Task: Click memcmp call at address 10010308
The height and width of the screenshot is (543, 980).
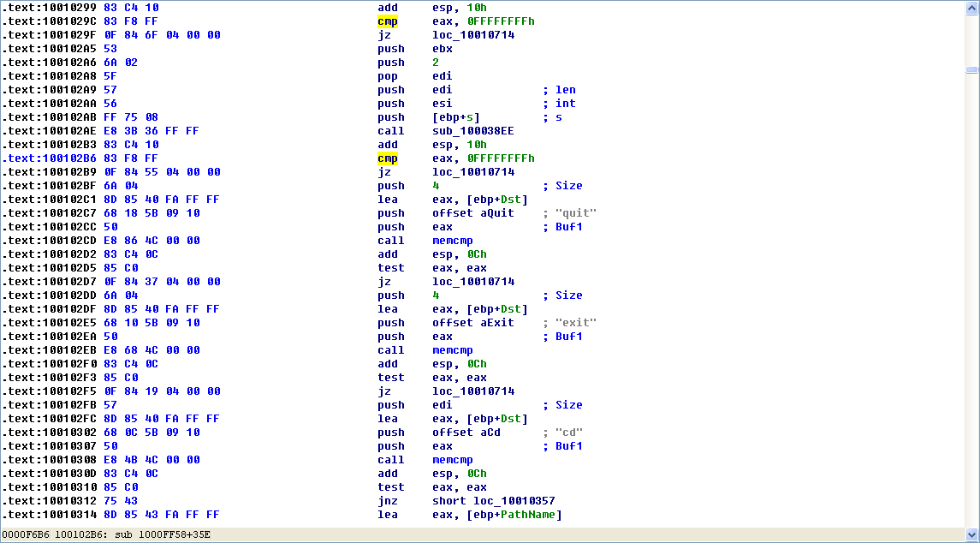Action: pos(453,460)
